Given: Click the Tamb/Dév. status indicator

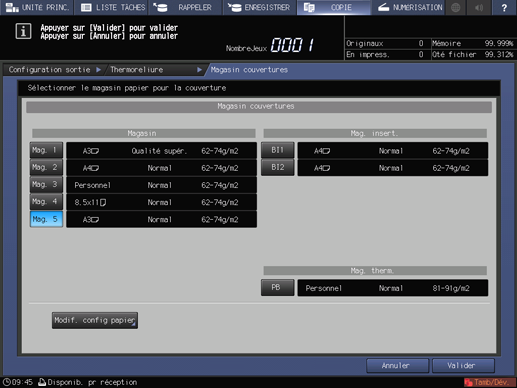Looking at the screenshot, I should (x=489, y=382).
